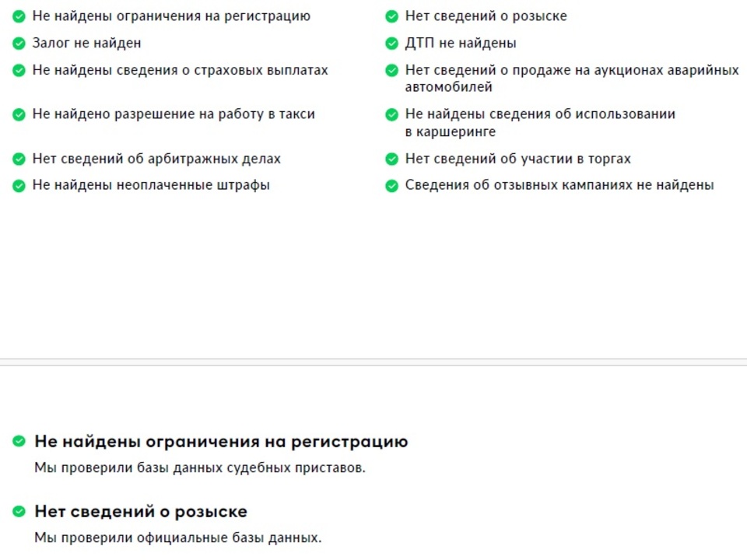747x560 pixels.
Task: Click check icon by bold "Нет сведений о розыске" heading
Action: [x=19, y=512]
